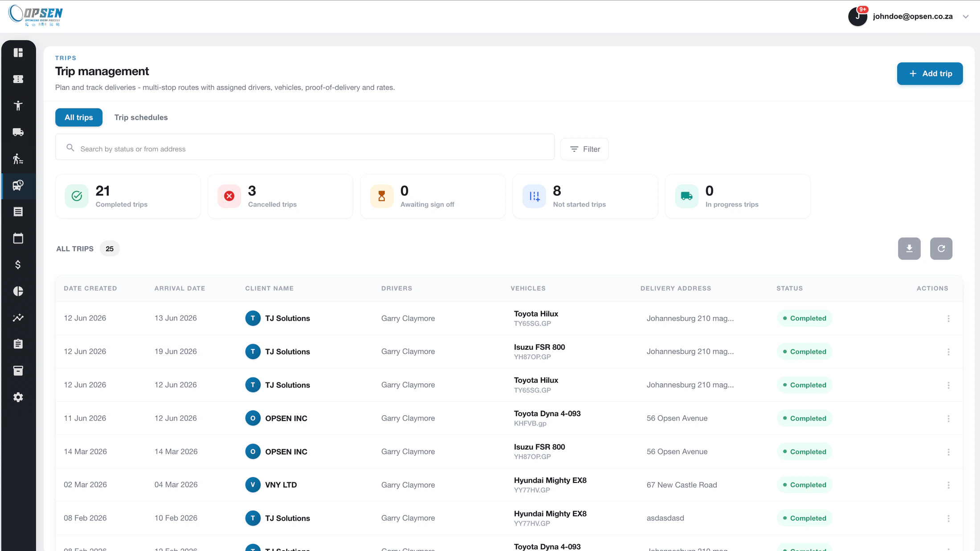The image size is (980, 551).
Task: Click the Status column header
Action: click(789, 288)
